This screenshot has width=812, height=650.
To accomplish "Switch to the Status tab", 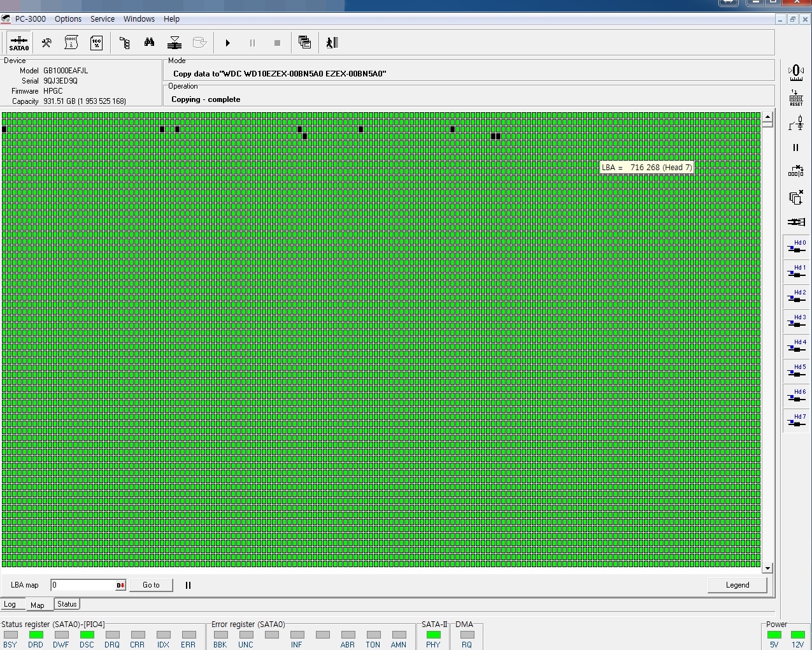I will [67, 604].
